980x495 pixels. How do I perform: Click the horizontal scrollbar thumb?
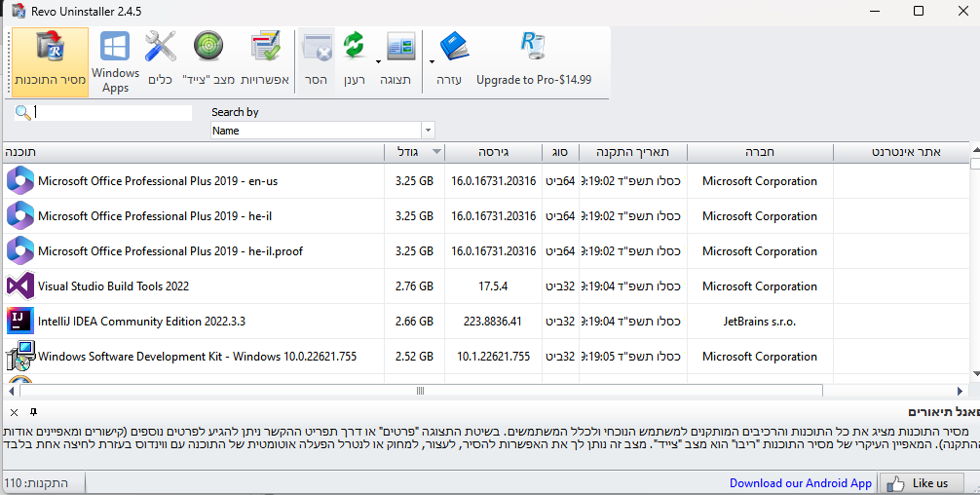tap(421, 391)
